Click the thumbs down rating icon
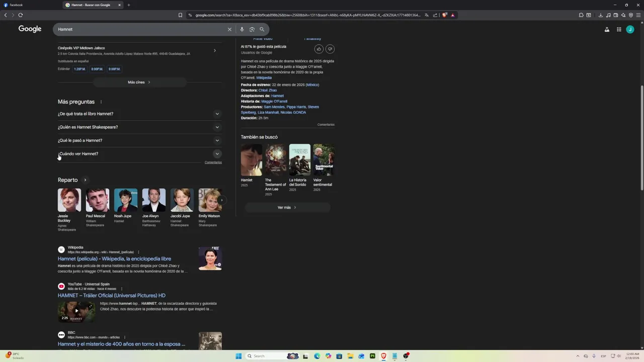The image size is (644, 362). coord(330,49)
